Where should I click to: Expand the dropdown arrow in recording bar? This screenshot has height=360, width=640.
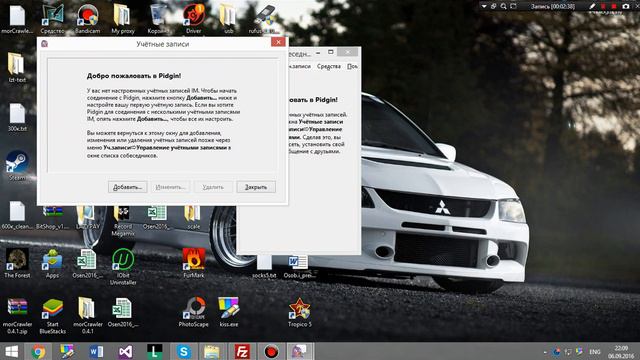[484, 6]
